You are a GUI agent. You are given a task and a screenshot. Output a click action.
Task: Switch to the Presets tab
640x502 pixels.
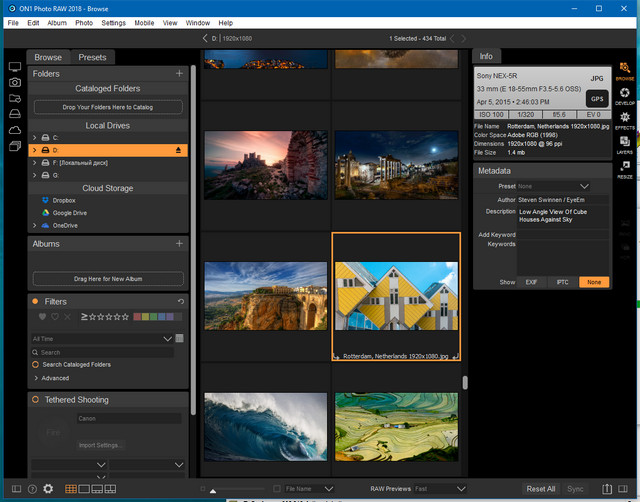[x=92, y=57]
